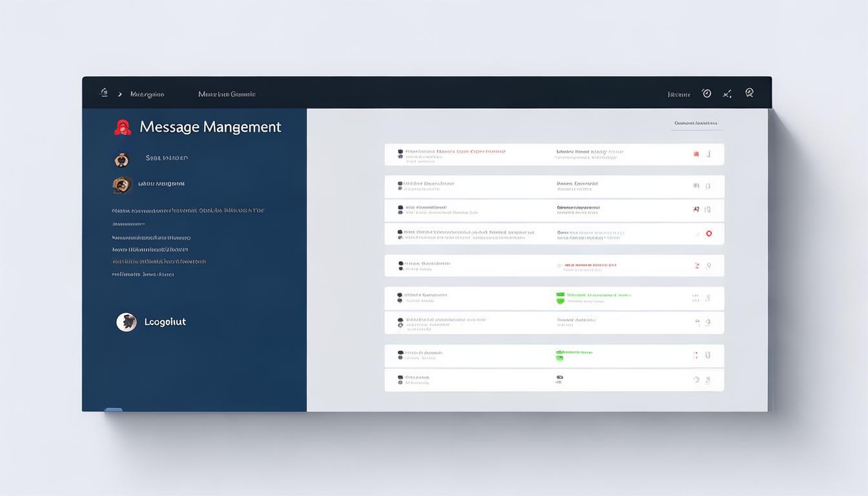Click the red circle icon in fourth row
868x496 pixels.
[x=708, y=234]
